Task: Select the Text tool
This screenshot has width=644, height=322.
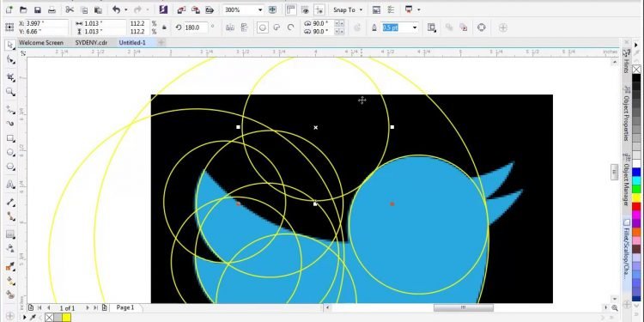Action: 10,185
